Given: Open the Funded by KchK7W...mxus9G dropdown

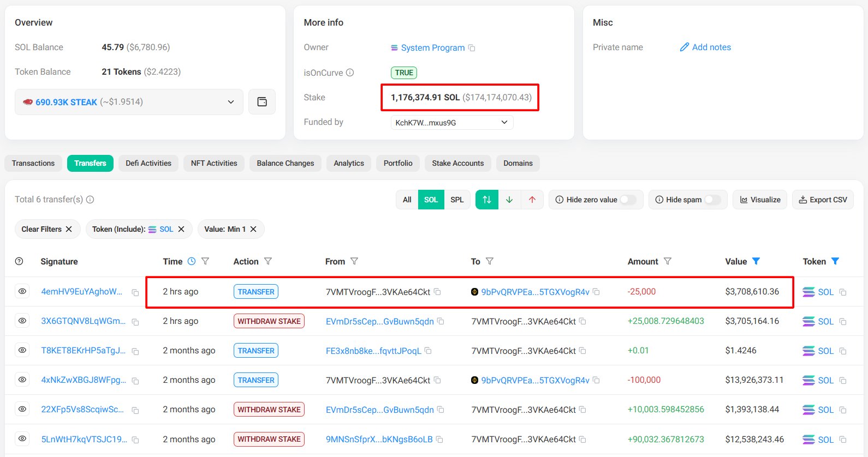Looking at the screenshot, I should pos(504,122).
